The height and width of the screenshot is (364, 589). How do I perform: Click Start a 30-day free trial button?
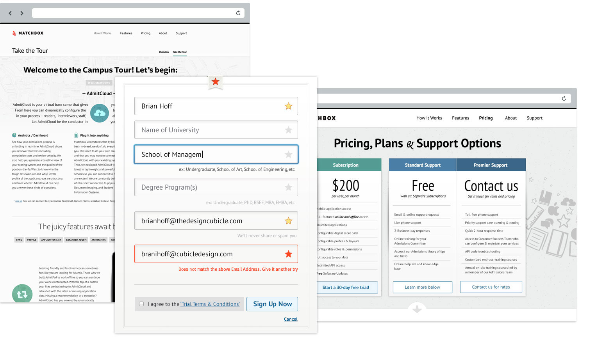pos(346,288)
